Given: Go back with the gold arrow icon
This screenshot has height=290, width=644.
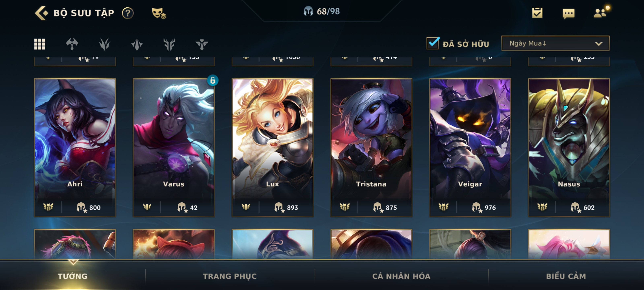Looking at the screenshot, I should (x=41, y=13).
